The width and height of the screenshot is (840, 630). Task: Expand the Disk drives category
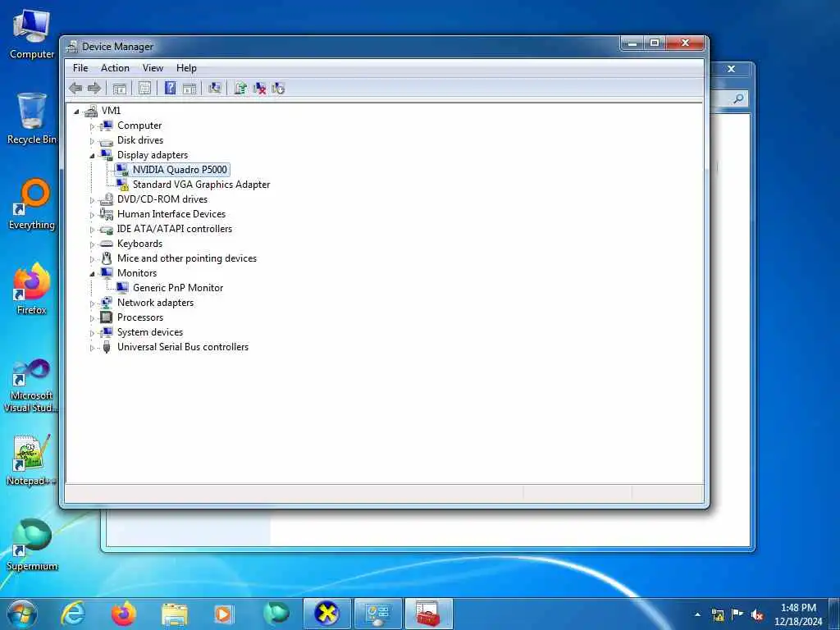pyautogui.click(x=92, y=141)
